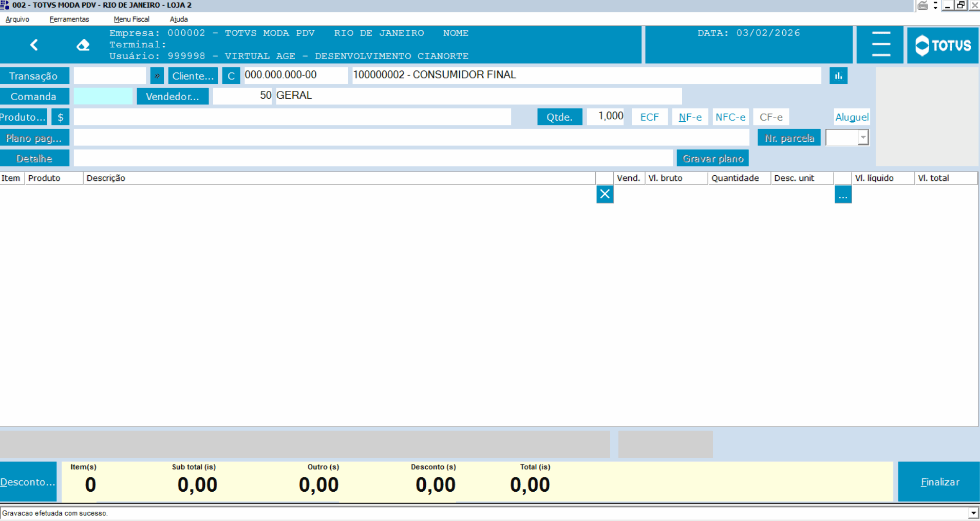Screen dimensions: 980x521
Task: Focus the product code input field
Action: [x=292, y=117]
